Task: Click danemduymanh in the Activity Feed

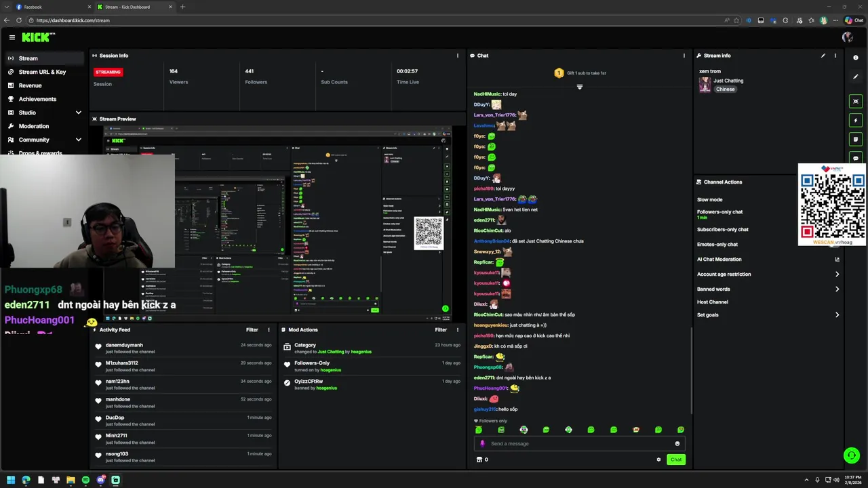Action: (x=124, y=345)
